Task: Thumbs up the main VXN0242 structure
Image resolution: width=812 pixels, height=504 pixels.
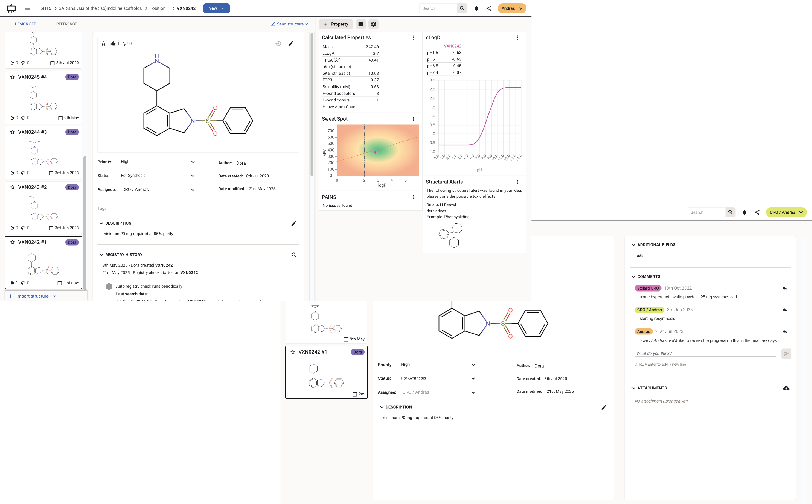Action: pyautogui.click(x=113, y=44)
